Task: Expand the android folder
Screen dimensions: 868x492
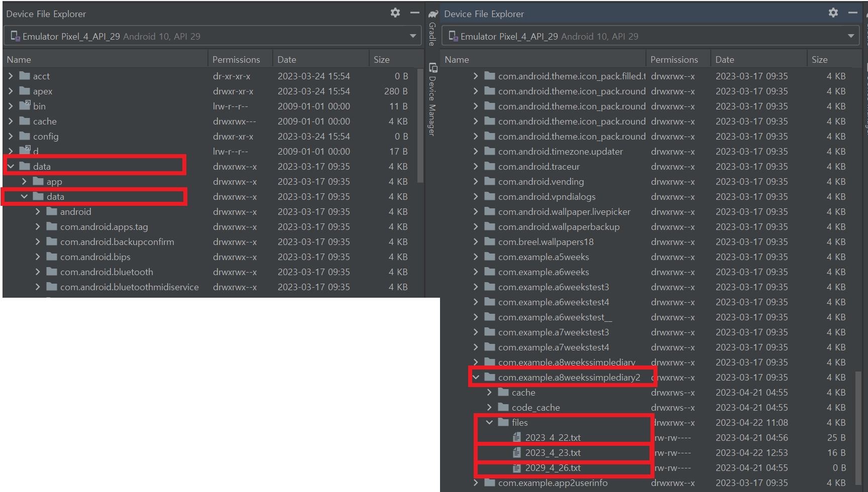Action: pos(38,211)
